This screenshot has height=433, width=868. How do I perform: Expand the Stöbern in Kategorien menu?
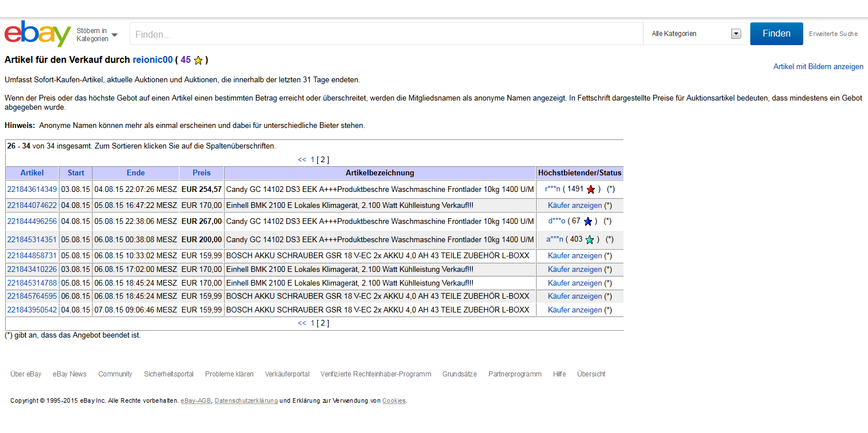coord(97,35)
